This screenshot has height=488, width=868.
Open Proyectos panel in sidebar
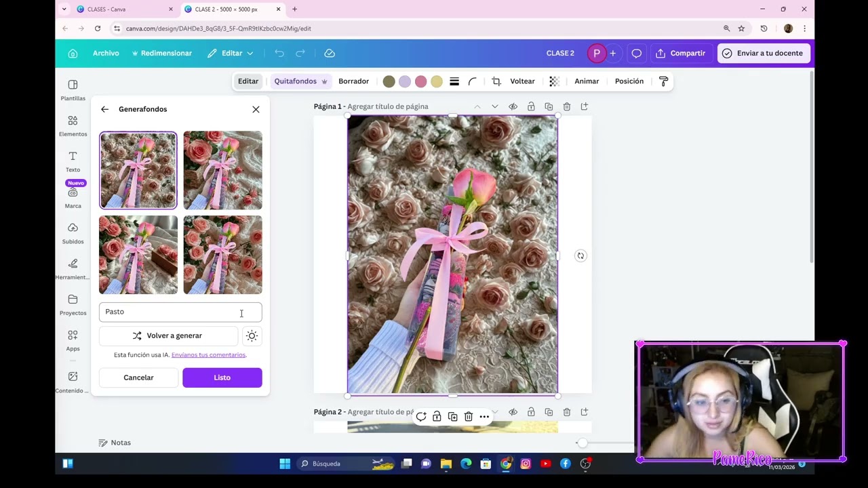coord(73,305)
